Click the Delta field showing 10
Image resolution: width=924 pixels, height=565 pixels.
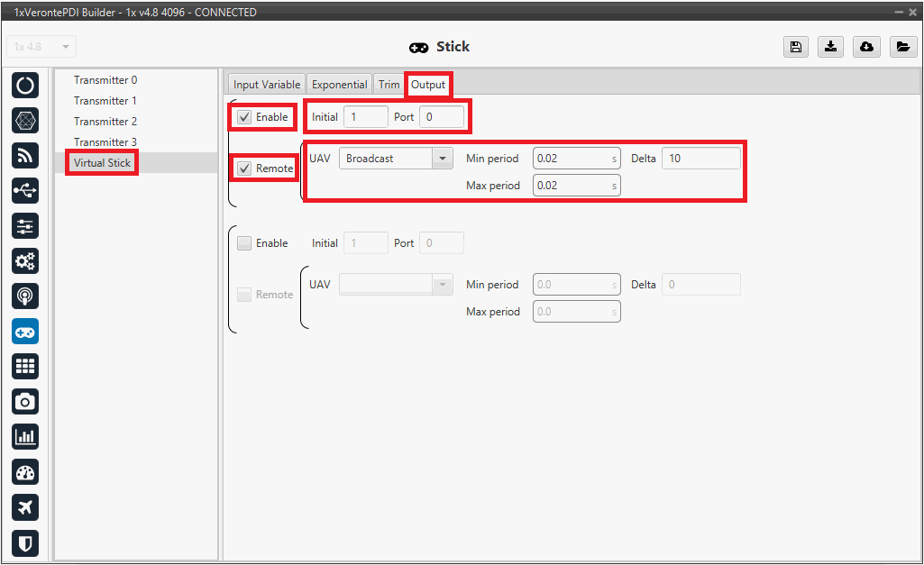700,159
